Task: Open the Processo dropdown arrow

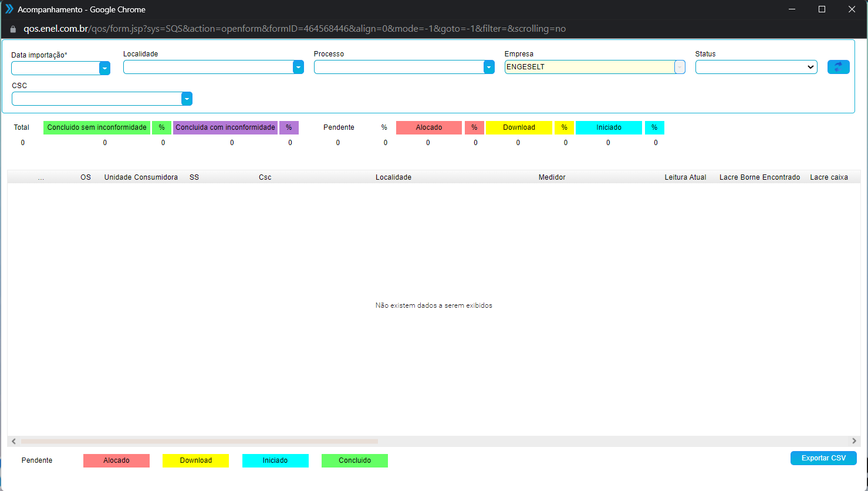Action: click(489, 67)
